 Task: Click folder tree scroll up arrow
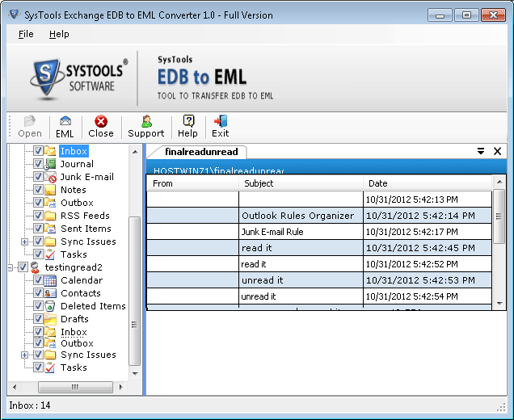135,152
